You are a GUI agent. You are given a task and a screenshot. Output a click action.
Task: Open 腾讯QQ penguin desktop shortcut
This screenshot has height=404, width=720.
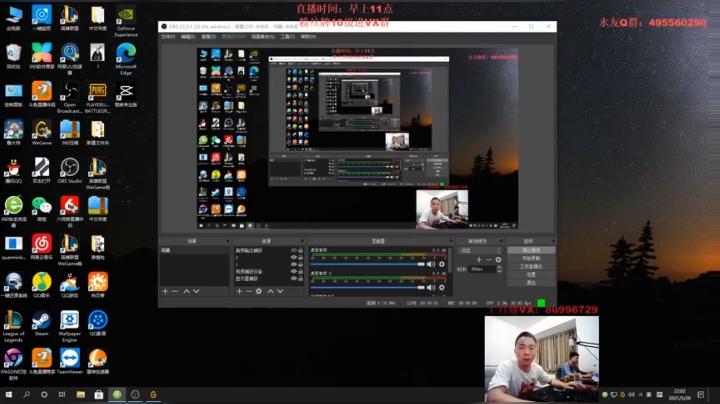click(x=13, y=171)
